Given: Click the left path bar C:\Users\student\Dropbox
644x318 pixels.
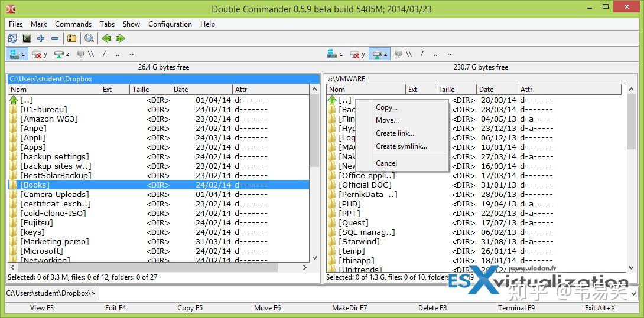Looking at the screenshot, I should (x=164, y=79).
